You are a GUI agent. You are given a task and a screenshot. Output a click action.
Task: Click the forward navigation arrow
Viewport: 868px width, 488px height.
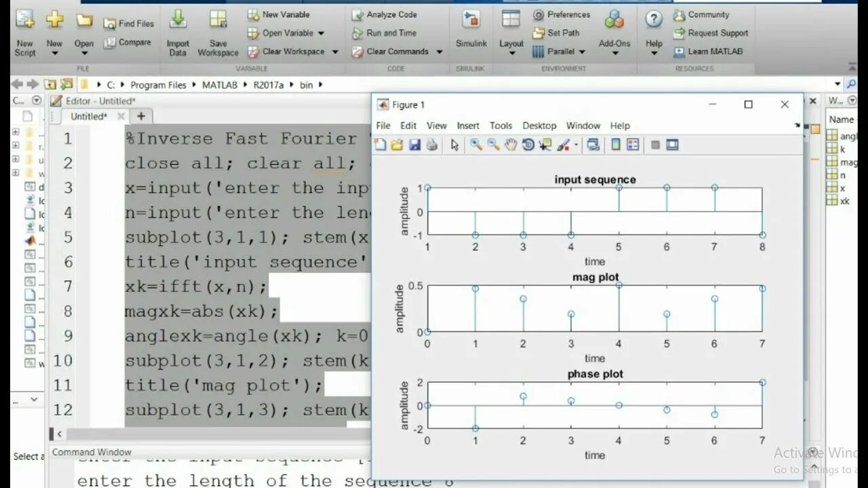[x=33, y=84]
